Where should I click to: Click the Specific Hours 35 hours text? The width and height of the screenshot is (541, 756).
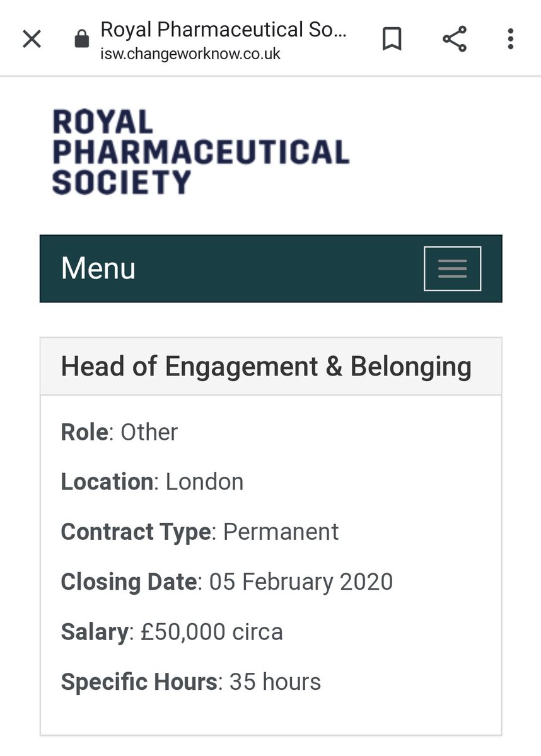(x=191, y=682)
